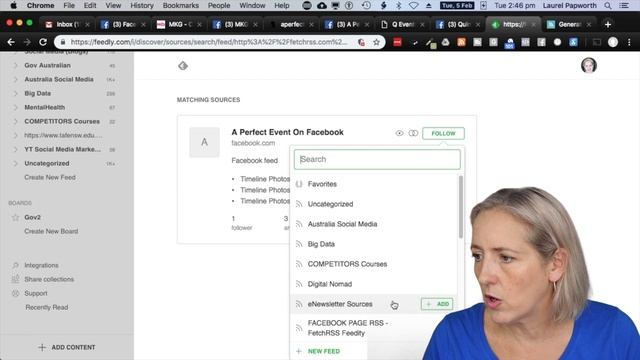
Task: Click Bluetooth icon in menu bar
Action: [399, 5]
